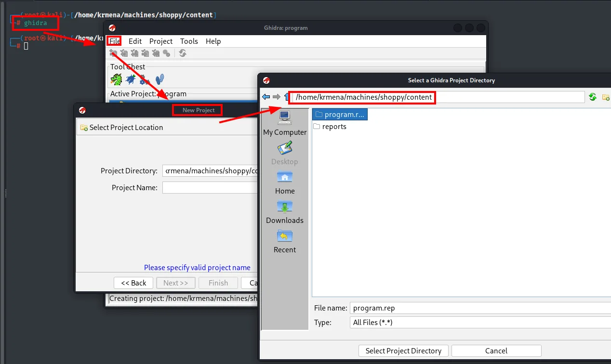
Task: Open the Project menu
Action: [x=161, y=41]
